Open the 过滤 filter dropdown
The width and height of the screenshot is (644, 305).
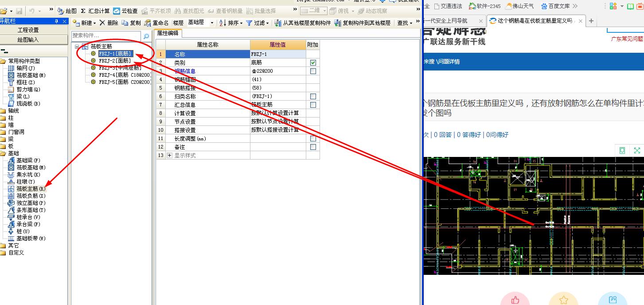point(258,23)
